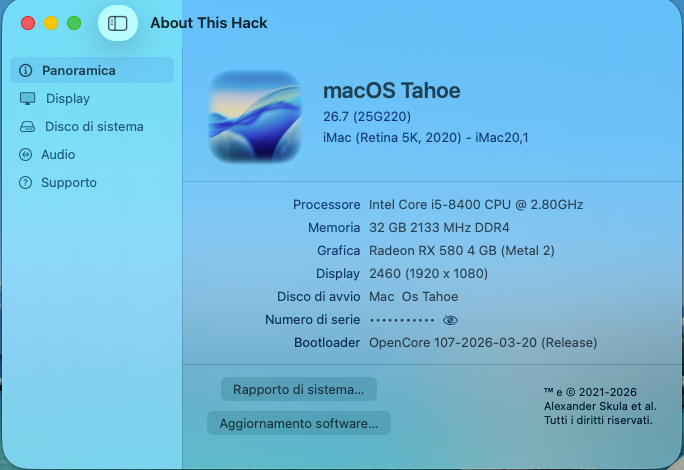
Task: Reveal serial number with the eye icon
Action: (450, 320)
